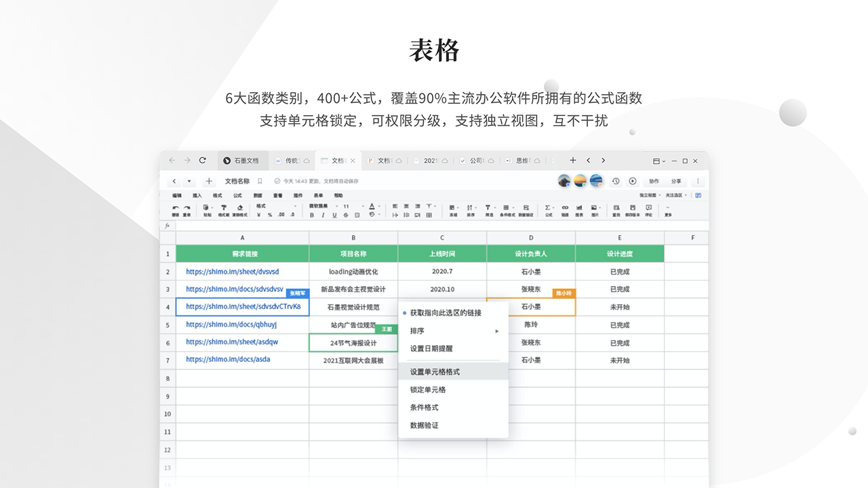Open the font color picker

[372, 206]
